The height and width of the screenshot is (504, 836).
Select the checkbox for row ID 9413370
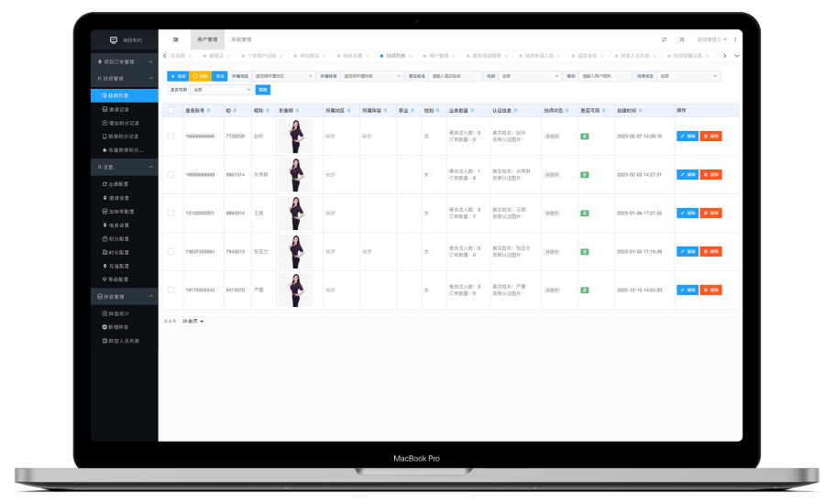(170, 290)
